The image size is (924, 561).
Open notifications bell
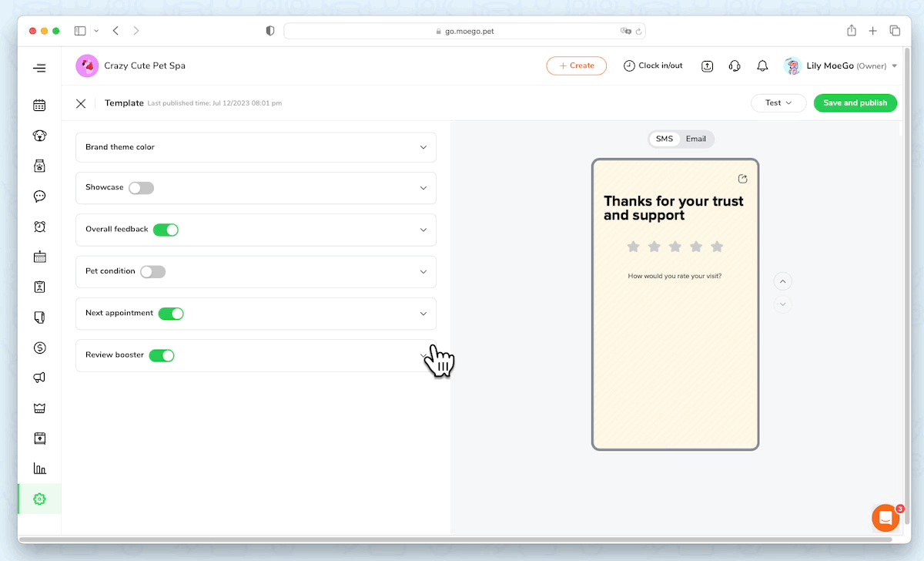(762, 66)
